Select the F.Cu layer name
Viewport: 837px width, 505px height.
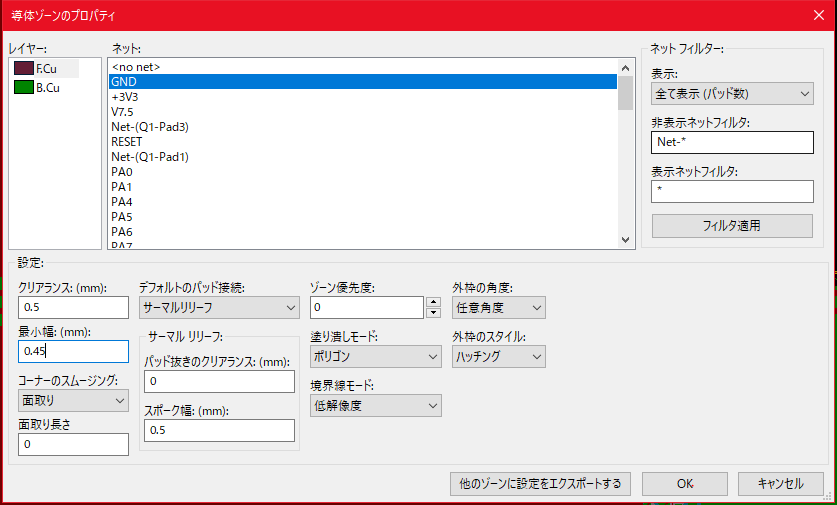pyautogui.click(x=46, y=69)
